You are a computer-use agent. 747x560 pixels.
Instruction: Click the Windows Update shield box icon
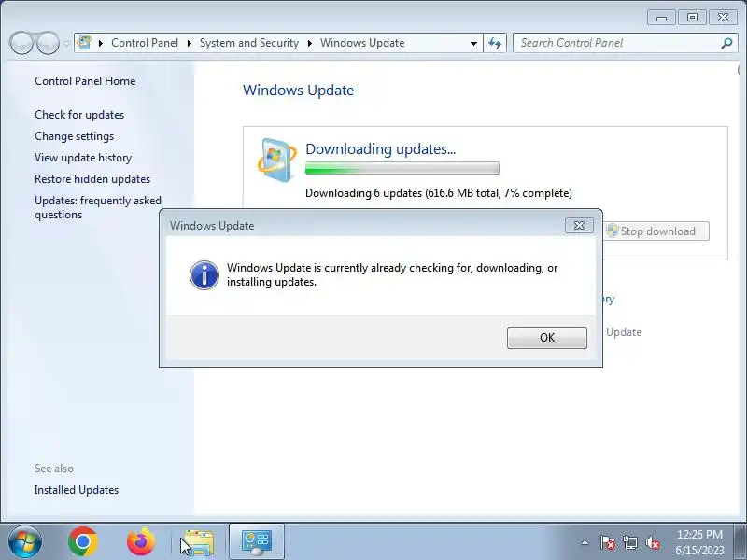coord(276,161)
